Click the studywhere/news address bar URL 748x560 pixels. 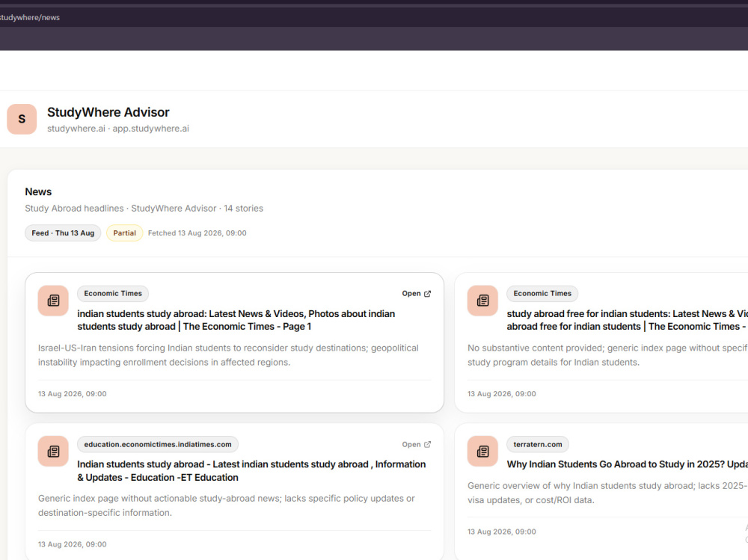point(30,18)
